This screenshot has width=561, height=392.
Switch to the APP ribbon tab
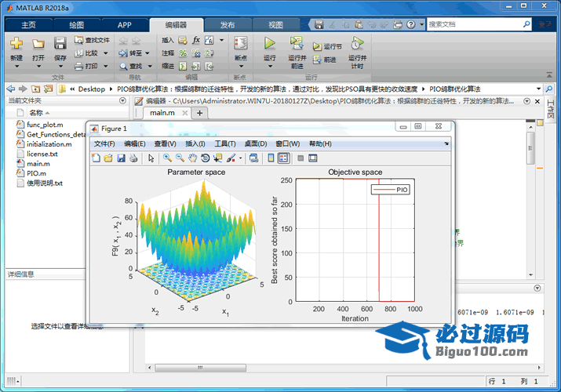point(125,24)
